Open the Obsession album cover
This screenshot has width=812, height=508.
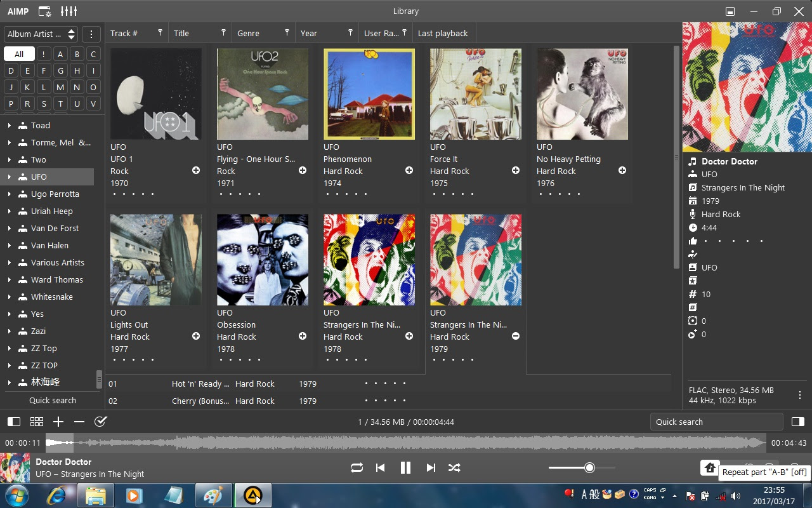click(x=263, y=260)
